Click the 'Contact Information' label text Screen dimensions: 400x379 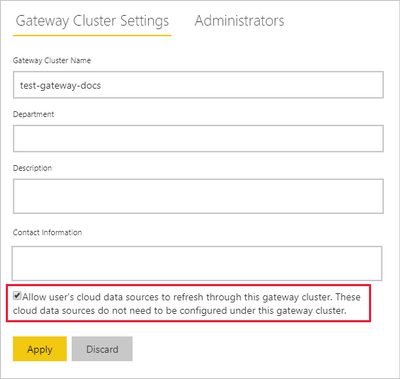(x=47, y=232)
